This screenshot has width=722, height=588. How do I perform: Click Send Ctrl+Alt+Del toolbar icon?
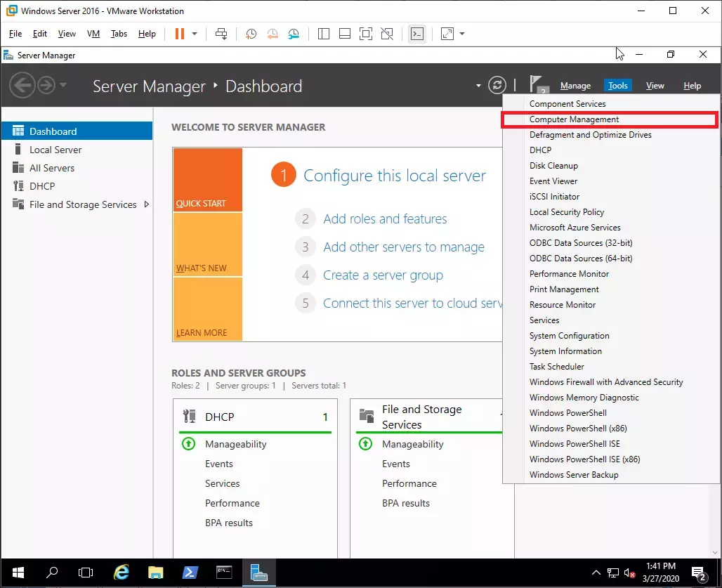pos(221,34)
